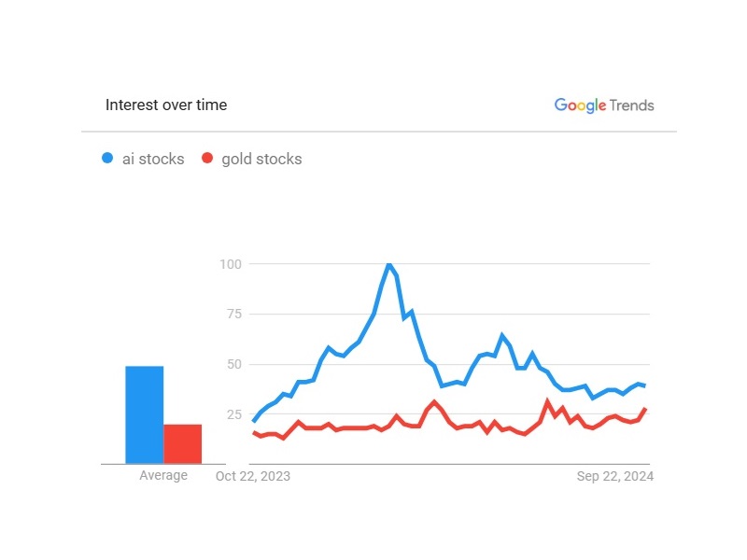Viewport: 747px width, 560px height.
Task: Select the "ai stocks" legend label
Action: coord(153,159)
